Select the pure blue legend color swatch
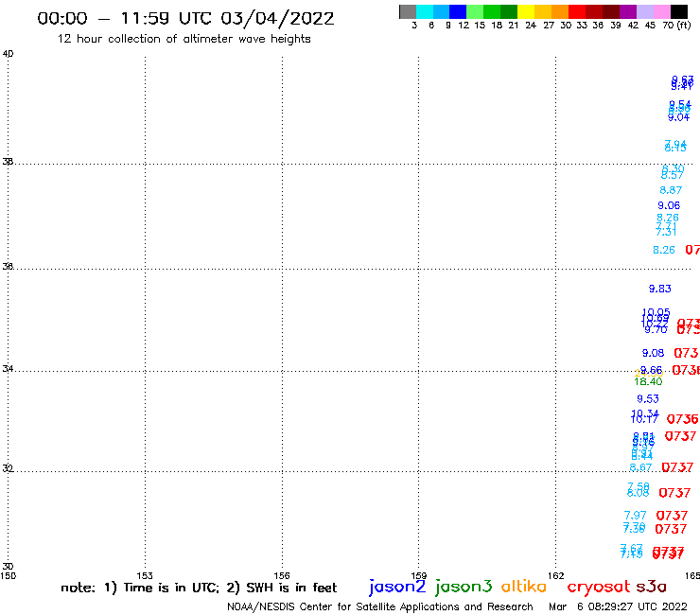 pos(458,11)
